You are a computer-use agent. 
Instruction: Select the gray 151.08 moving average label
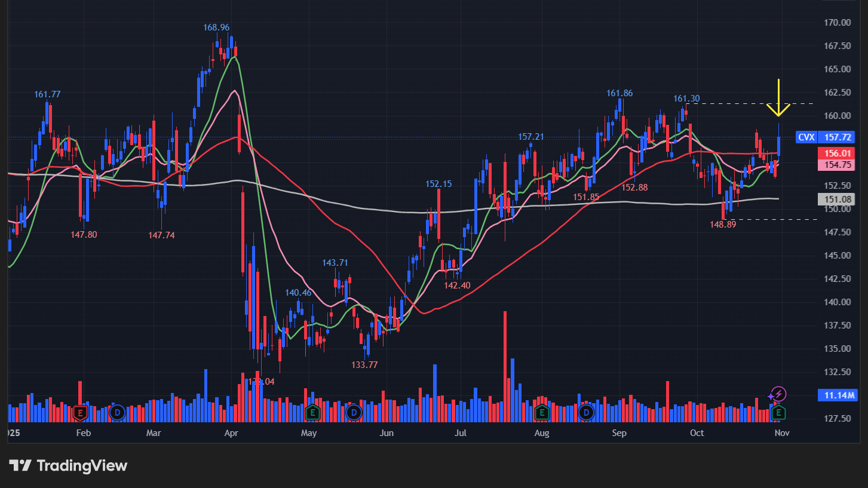[x=838, y=199]
